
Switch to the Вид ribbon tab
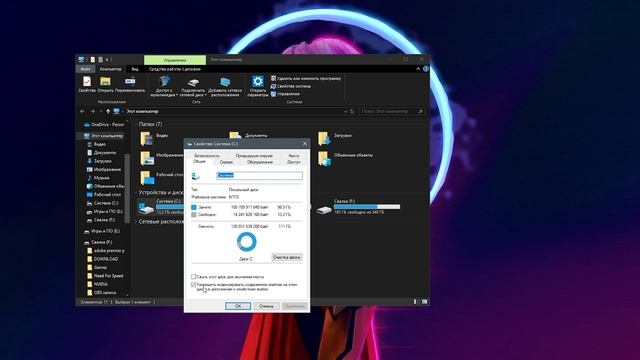pyautogui.click(x=135, y=69)
